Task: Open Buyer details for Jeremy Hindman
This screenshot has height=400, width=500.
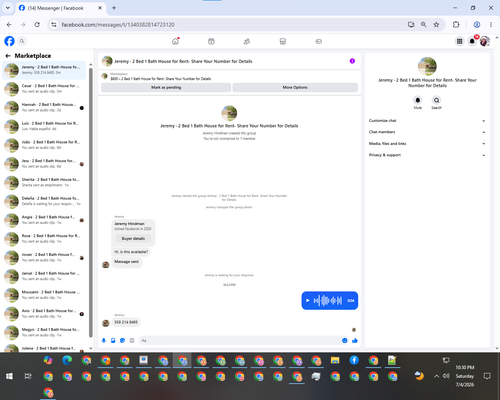Action: (133, 239)
